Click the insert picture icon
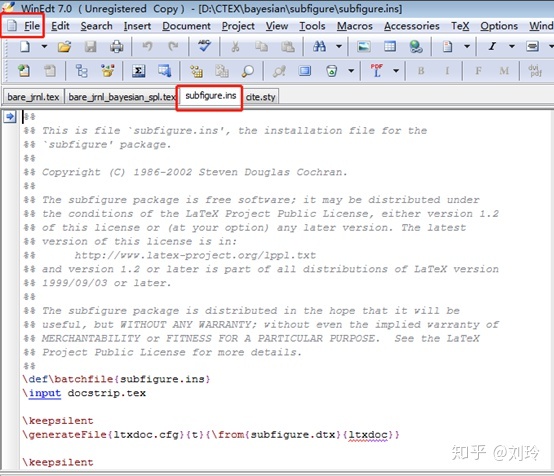Image resolution: width=554 pixels, height=476 pixels. [x=364, y=46]
